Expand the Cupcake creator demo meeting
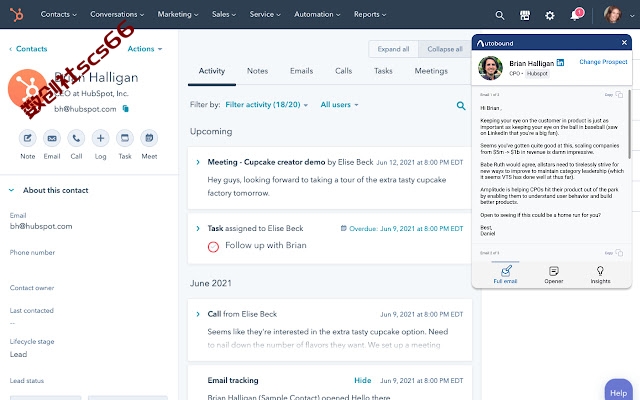The width and height of the screenshot is (640, 400). tap(198, 162)
